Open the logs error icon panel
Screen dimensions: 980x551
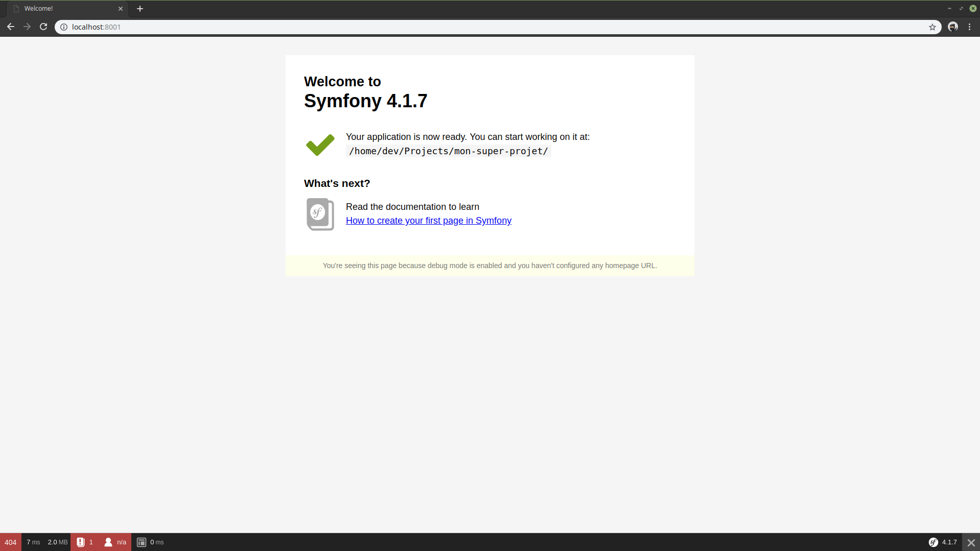(85, 542)
